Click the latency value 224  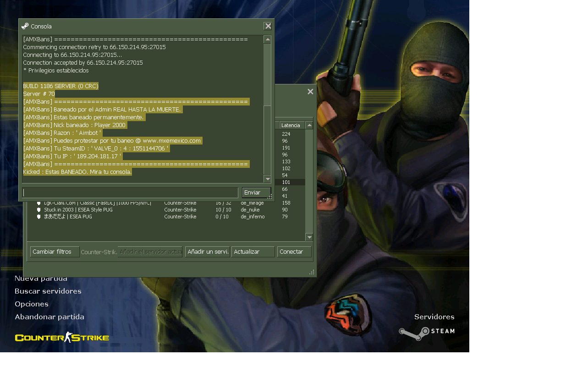286,134
